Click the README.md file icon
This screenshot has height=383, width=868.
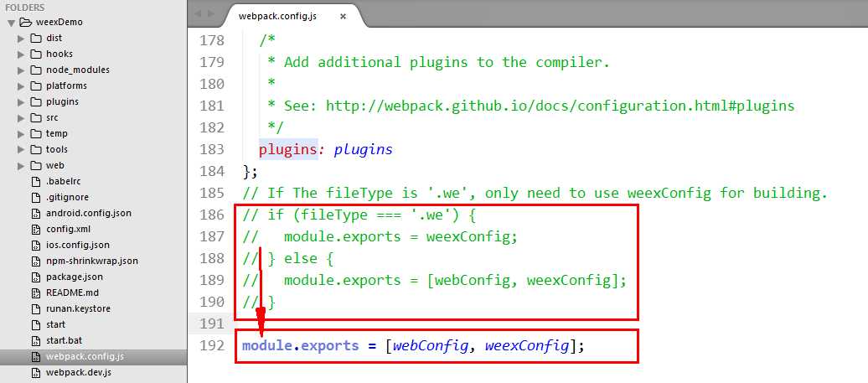36,292
